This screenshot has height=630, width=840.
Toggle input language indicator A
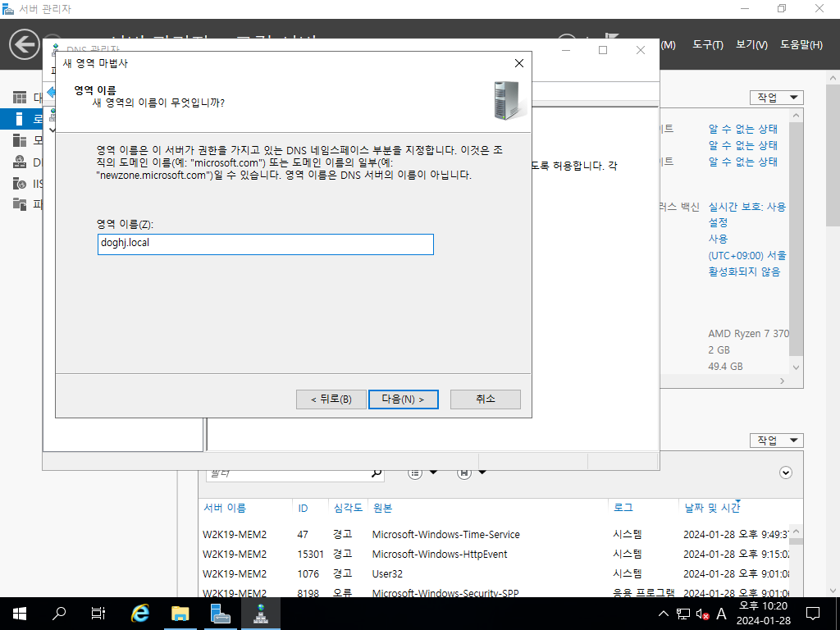pos(721,614)
